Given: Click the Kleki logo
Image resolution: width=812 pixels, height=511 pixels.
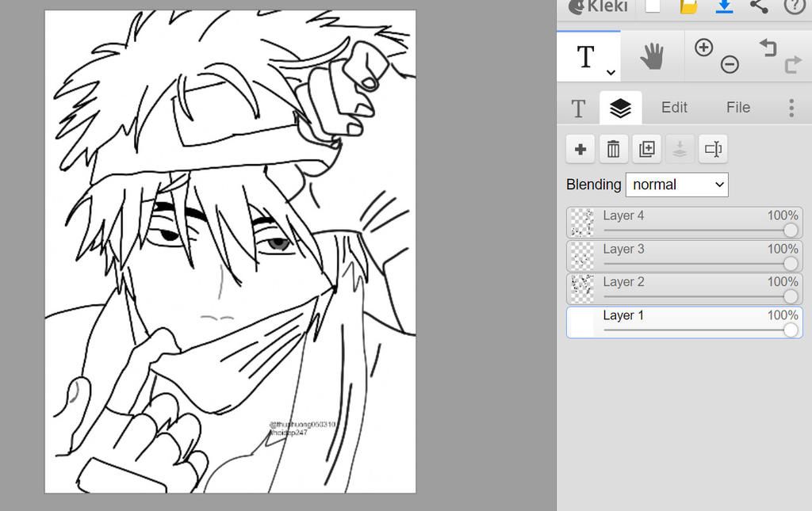Looking at the screenshot, I should pyautogui.click(x=598, y=6).
